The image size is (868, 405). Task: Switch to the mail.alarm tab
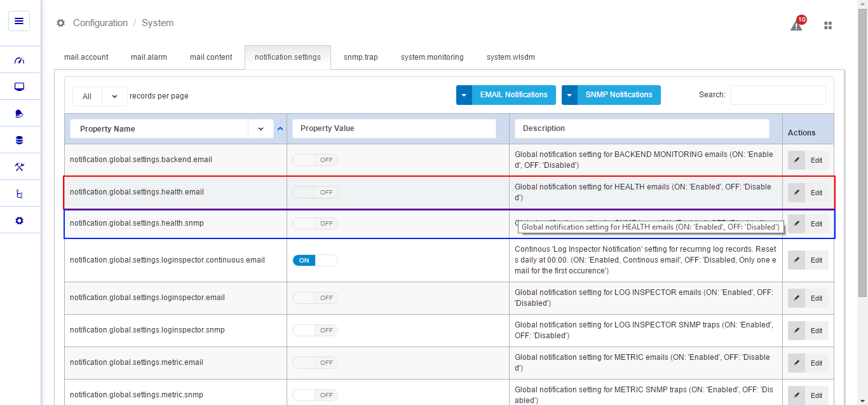[x=149, y=57]
